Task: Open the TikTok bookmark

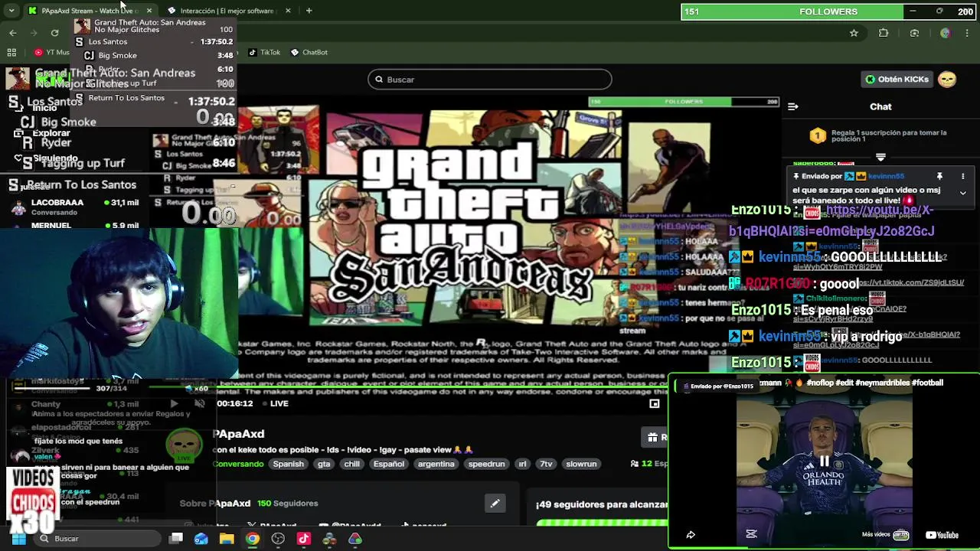Action: pos(264,52)
